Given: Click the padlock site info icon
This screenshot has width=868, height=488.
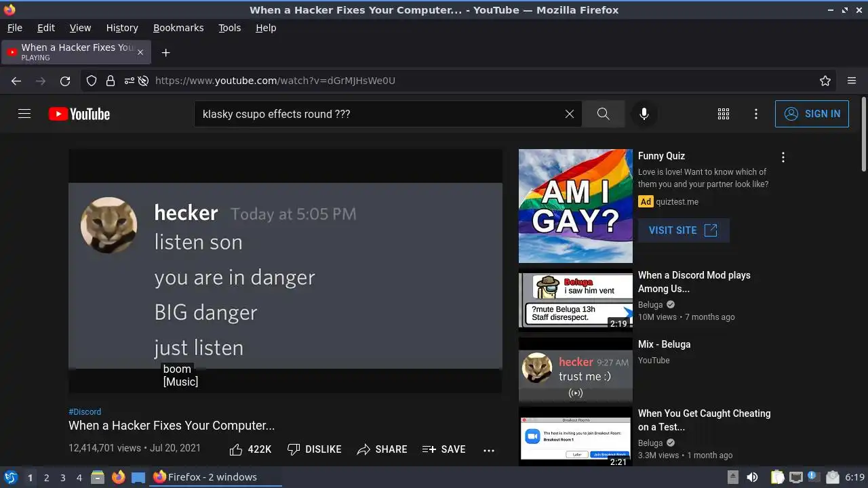Looking at the screenshot, I should (x=111, y=81).
